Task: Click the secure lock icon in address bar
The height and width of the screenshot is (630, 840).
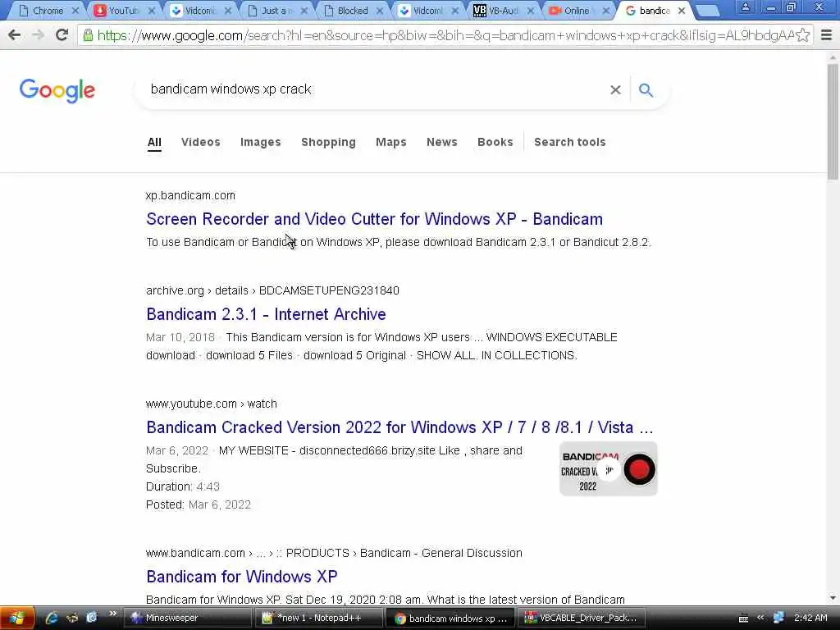Action: (88, 35)
